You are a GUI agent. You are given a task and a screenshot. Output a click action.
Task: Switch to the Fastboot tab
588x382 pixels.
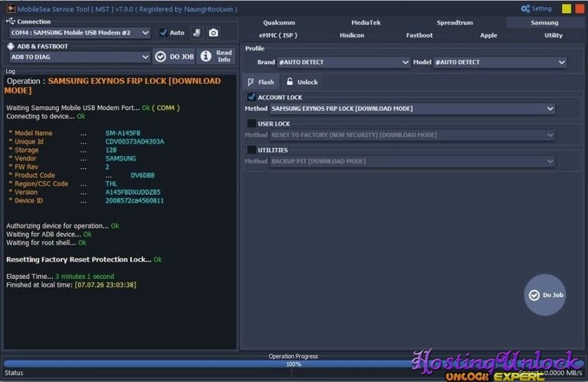tap(419, 35)
